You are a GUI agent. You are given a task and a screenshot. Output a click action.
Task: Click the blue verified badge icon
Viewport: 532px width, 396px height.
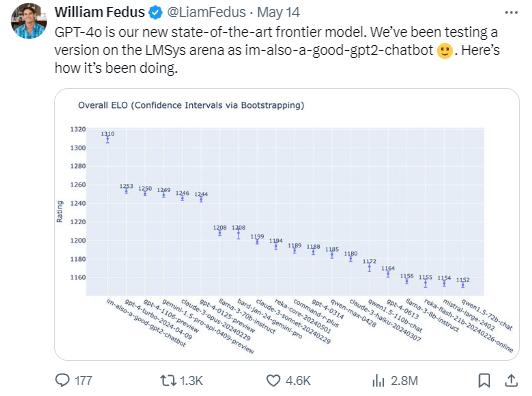coord(155,13)
